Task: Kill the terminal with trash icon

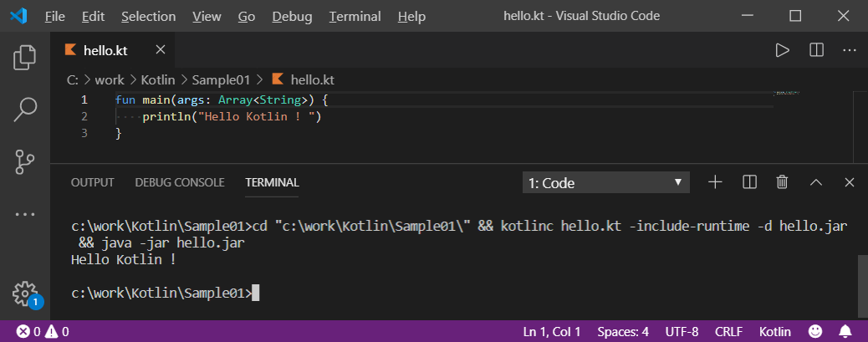Action: click(x=782, y=182)
